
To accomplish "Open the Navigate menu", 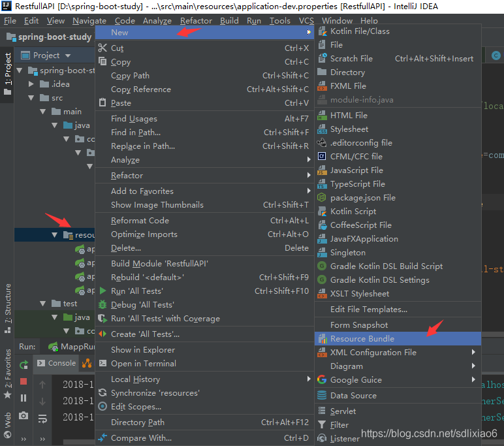I will (x=89, y=21).
